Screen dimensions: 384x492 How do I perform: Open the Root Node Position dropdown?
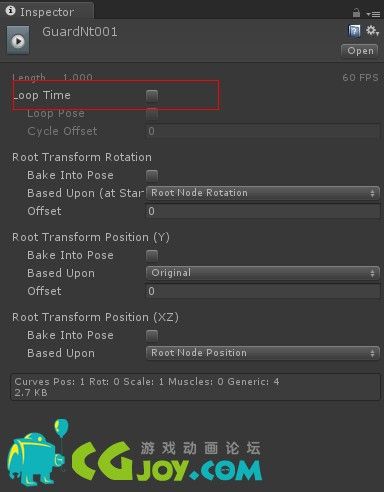pos(263,353)
